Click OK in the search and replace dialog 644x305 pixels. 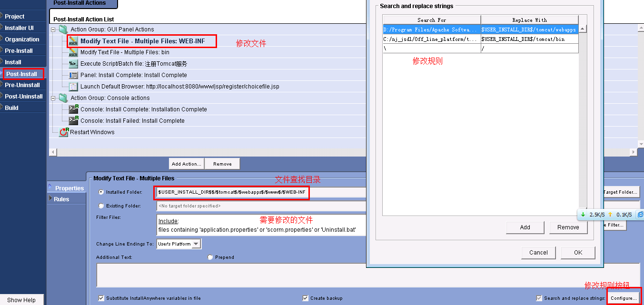click(x=578, y=253)
